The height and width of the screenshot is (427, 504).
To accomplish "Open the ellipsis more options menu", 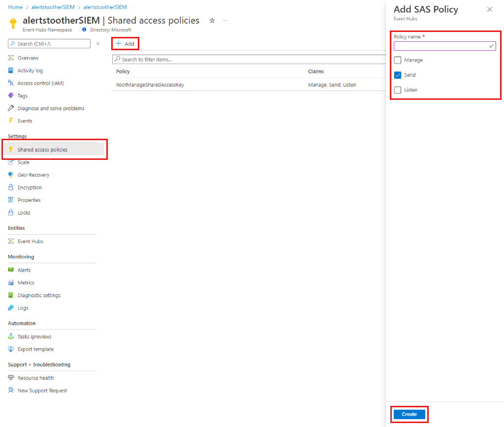I will click(224, 21).
